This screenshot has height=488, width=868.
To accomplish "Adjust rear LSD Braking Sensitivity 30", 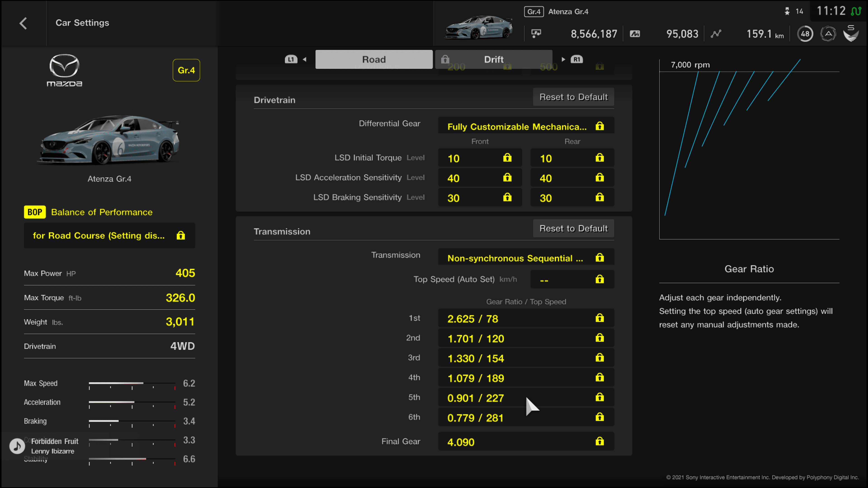I will [572, 198].
